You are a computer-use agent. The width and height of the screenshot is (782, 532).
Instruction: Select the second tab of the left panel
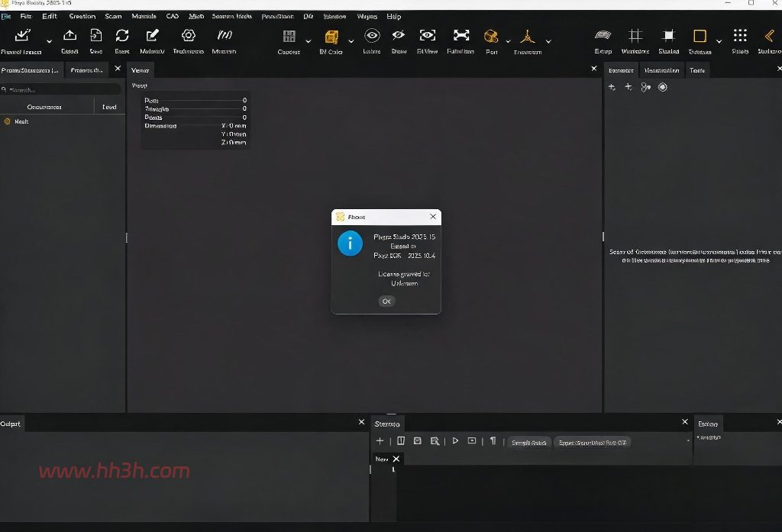coord(87,70)
